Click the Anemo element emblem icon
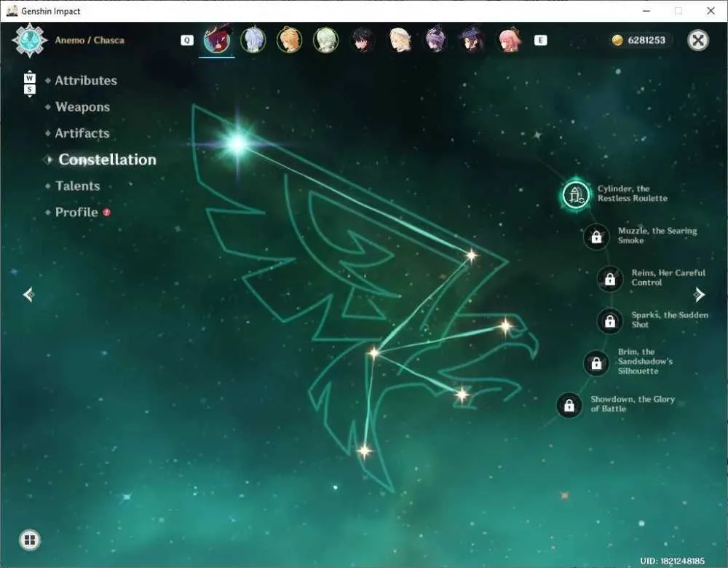This screenshot has width=728, height=568. pos(29,40)
